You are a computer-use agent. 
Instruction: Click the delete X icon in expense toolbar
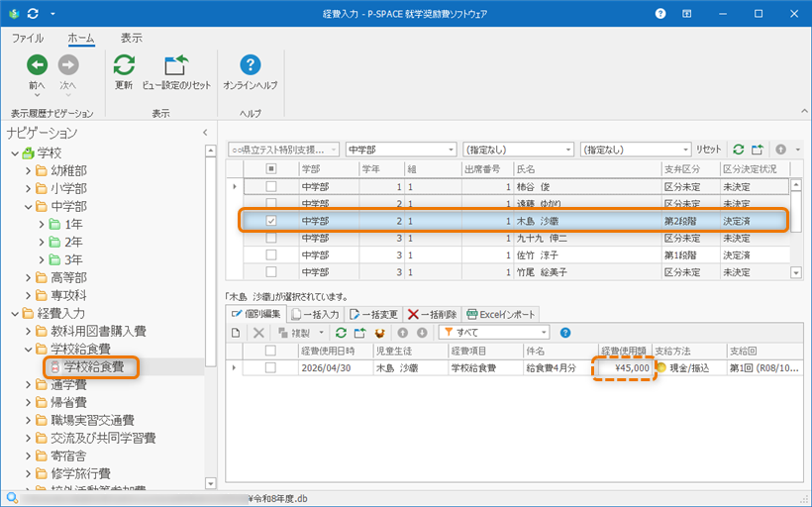point(259,333)
